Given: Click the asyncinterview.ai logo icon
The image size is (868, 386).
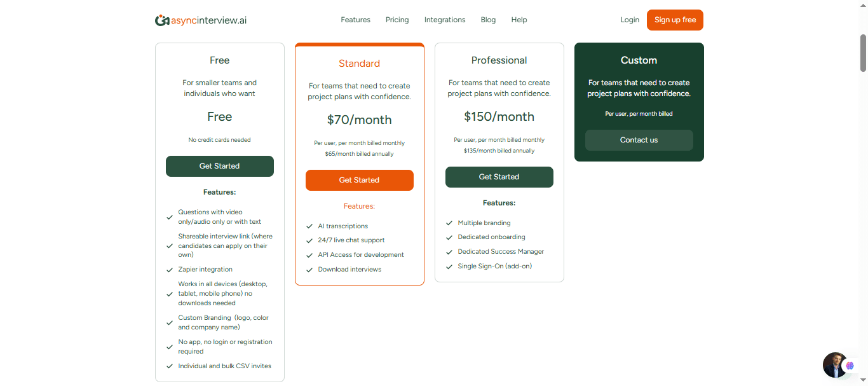Looking at the screenshot, I should point(162,20).
